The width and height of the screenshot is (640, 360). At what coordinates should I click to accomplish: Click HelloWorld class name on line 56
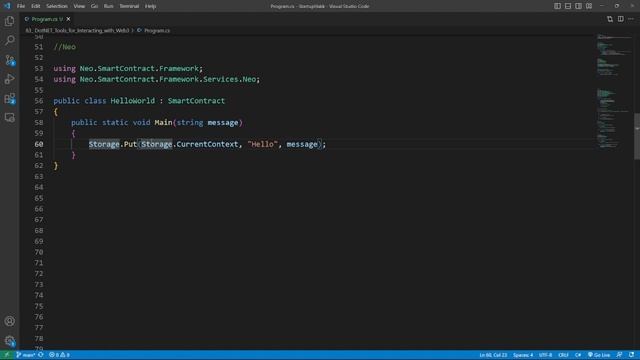pyautogui.click(x=133, y=101)
